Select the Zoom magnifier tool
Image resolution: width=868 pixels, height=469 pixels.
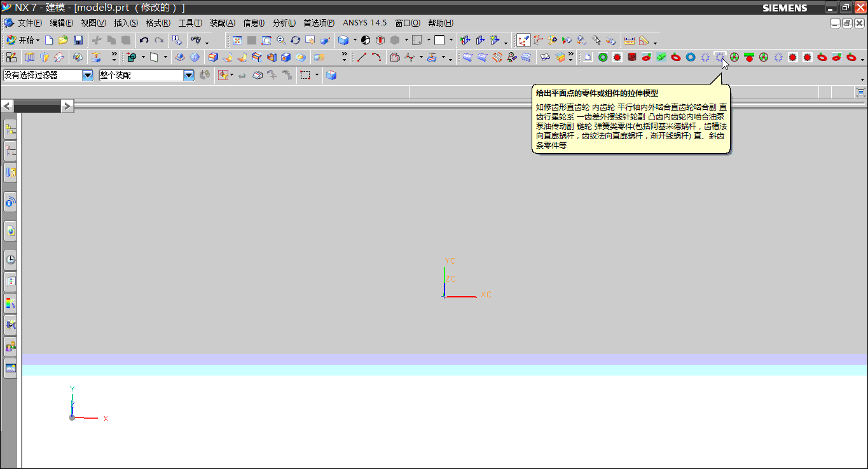281,40
